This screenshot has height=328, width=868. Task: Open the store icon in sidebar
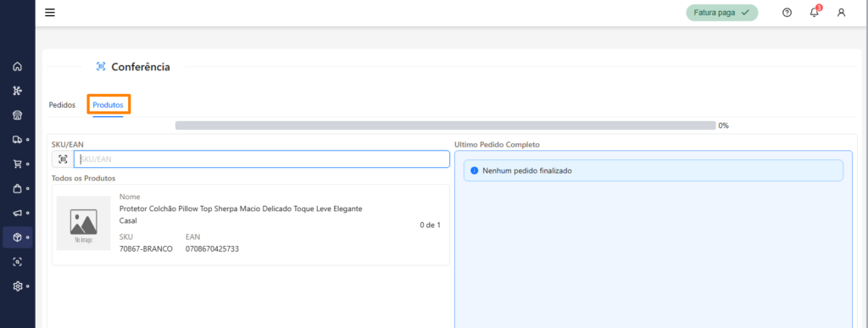pos(17,115)
